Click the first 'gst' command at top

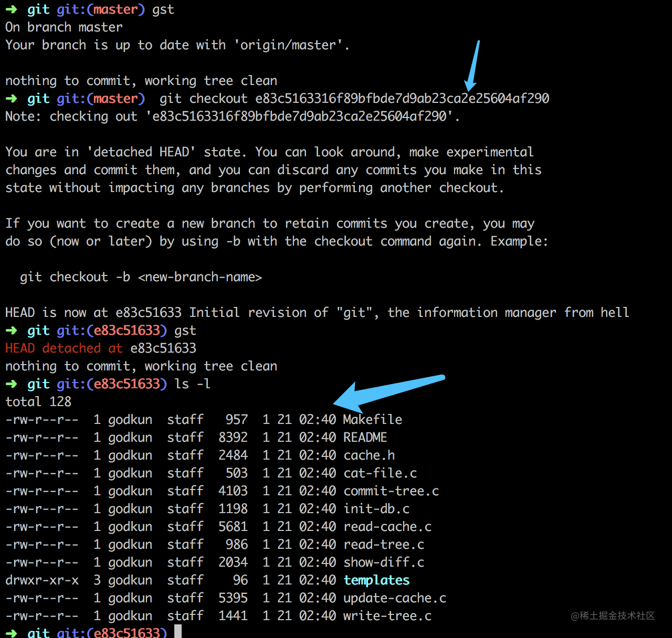(x=163, y=9)
